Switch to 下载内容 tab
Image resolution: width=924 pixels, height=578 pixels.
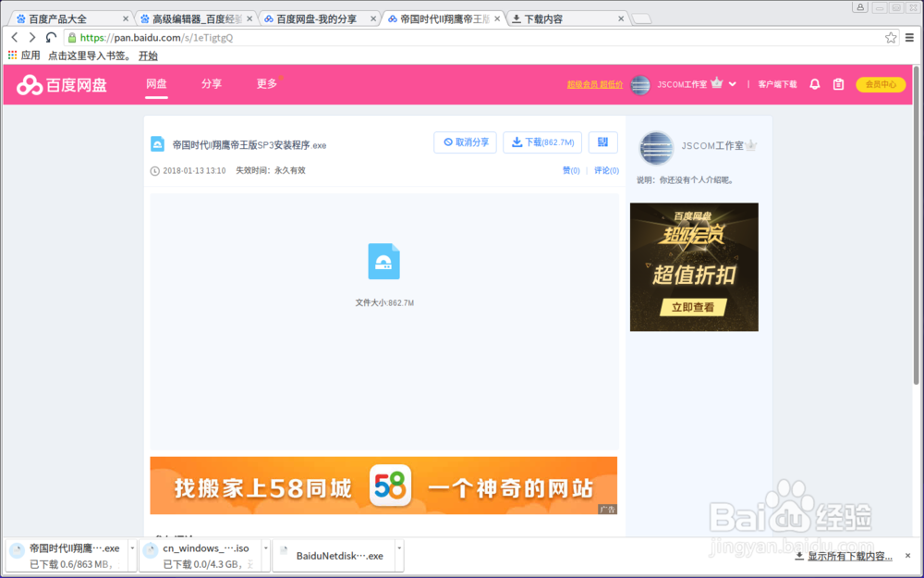pos(567,18)
